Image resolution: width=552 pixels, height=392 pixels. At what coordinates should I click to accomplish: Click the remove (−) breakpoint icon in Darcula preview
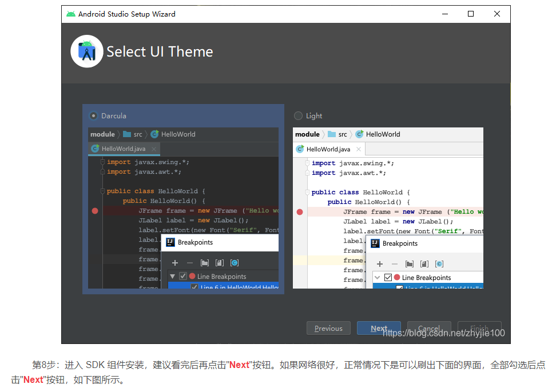pyautogui.click(x=190, y=263)
